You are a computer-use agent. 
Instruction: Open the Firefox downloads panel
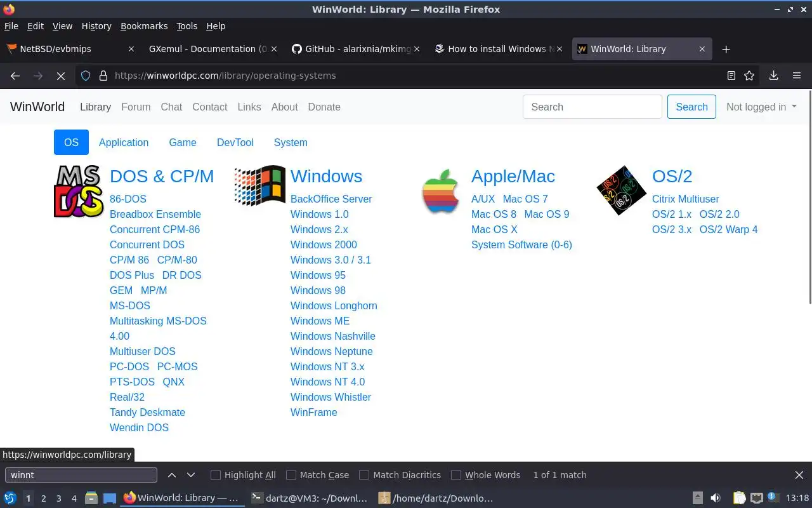773,76
